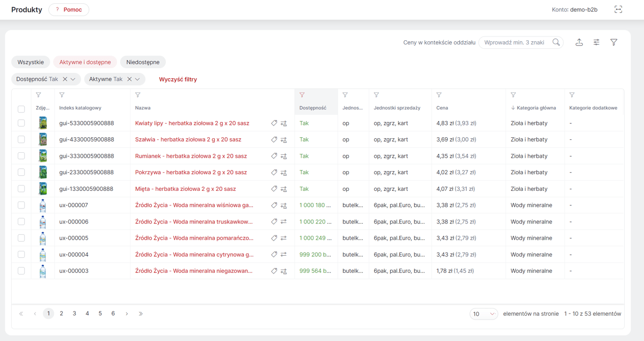
Task: Click the export/upload icon beside the search box
Action: 579,42
